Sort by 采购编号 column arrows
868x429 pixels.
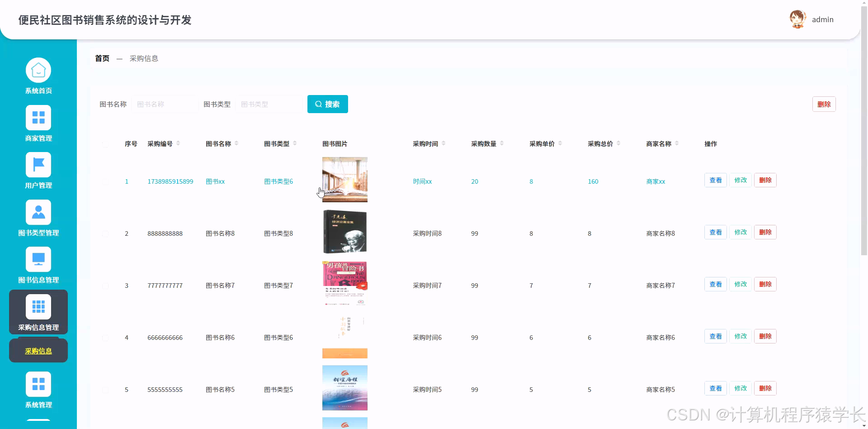178,143
